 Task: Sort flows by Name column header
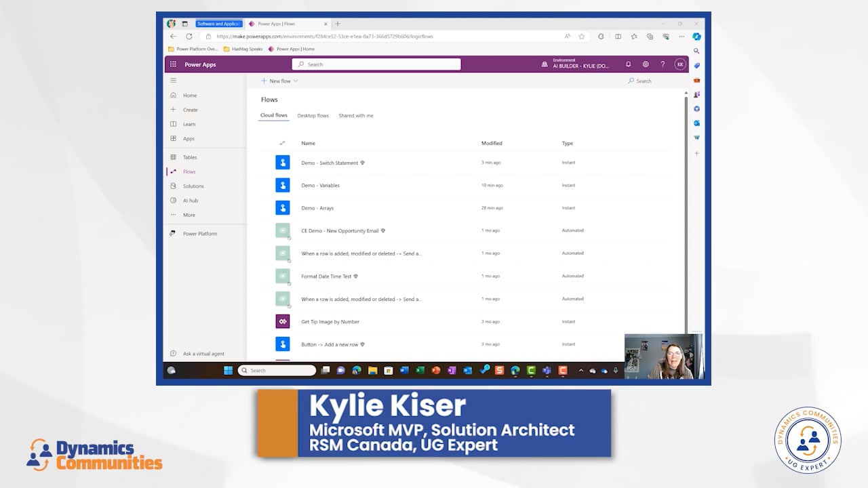point(309,143)
